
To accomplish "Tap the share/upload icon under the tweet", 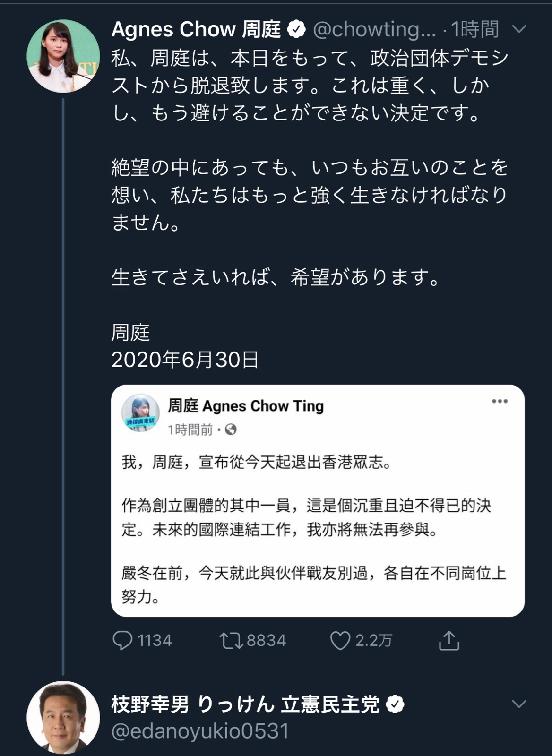I will [x=449, y=641].
